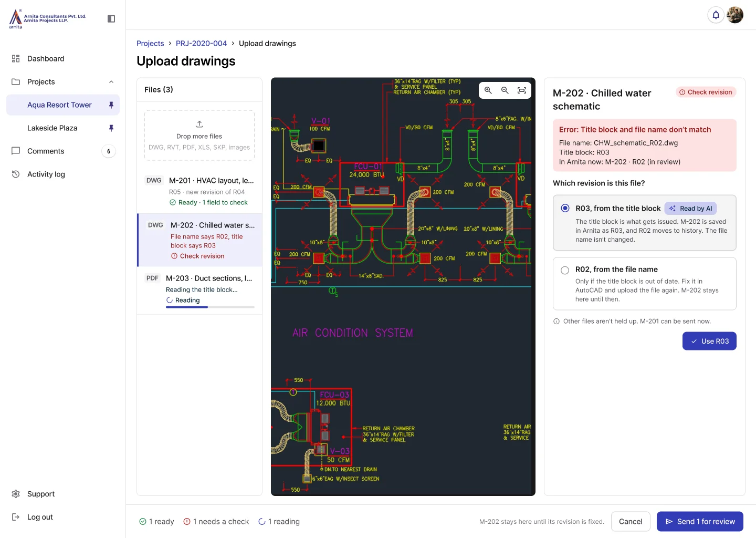Go to PRJ-2020-004 breadcrumb link
756x538 pixels.
[x=201, y=44]
